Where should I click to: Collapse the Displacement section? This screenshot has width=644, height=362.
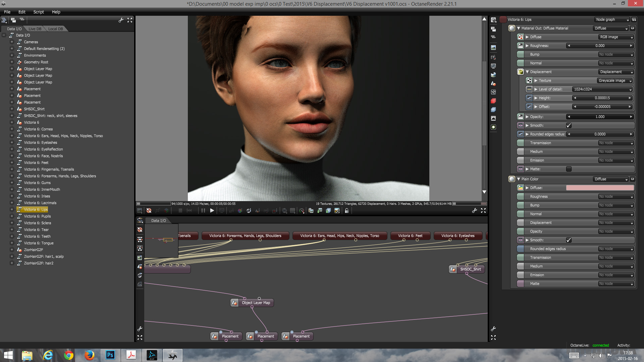(527, 72)
